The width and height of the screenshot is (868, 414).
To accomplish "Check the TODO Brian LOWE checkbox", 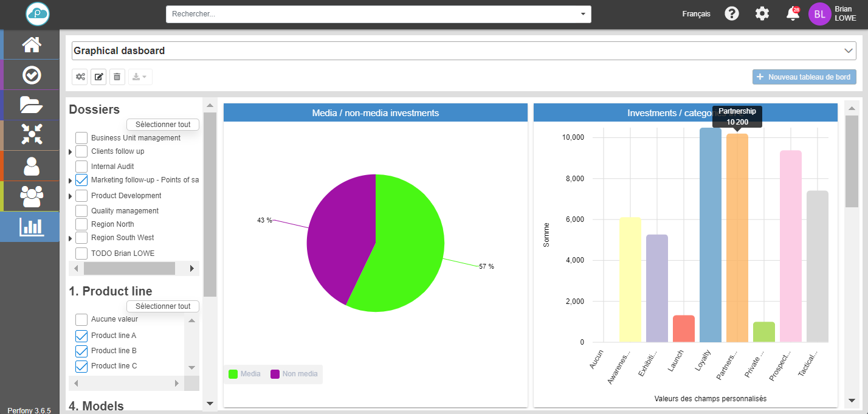I will (x=81, y=254).
